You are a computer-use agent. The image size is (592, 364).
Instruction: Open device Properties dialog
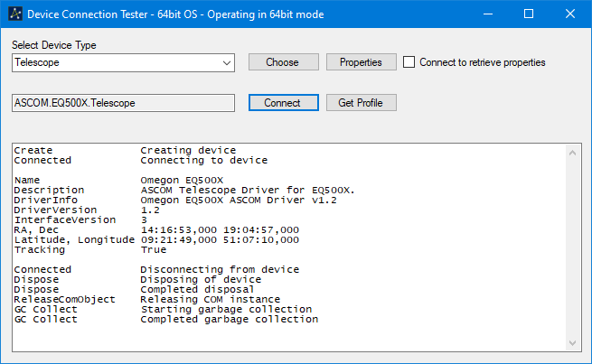point(362,62)
